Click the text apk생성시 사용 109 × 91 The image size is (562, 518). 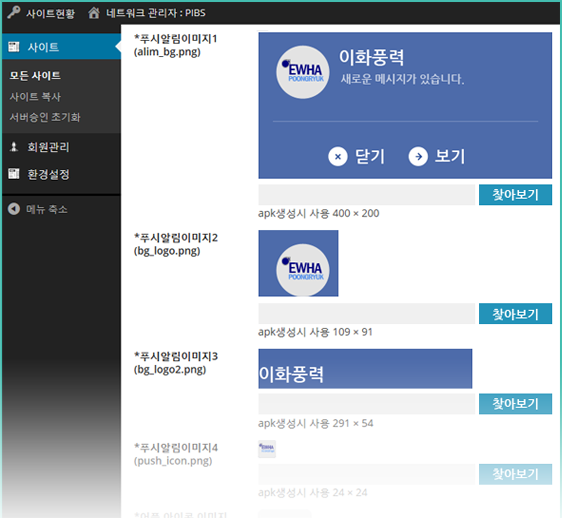point(315,332)
